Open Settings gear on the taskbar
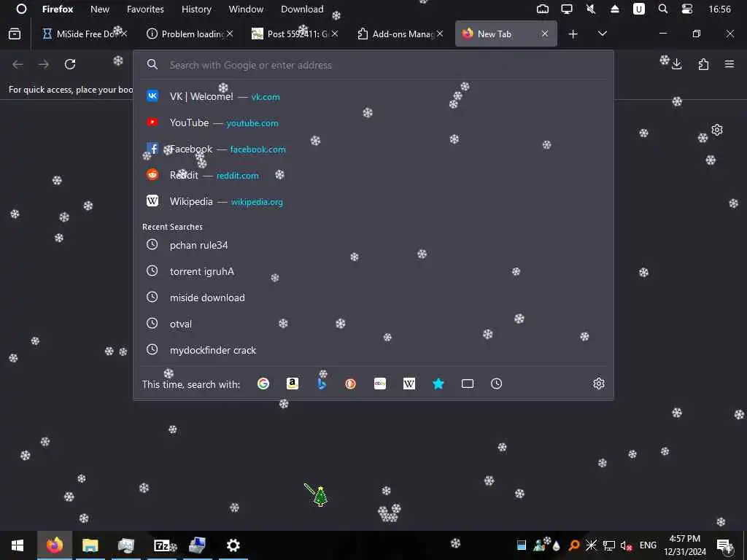This screenshot has height=560, width=747. pyautogui.click(x=233, y=545)
